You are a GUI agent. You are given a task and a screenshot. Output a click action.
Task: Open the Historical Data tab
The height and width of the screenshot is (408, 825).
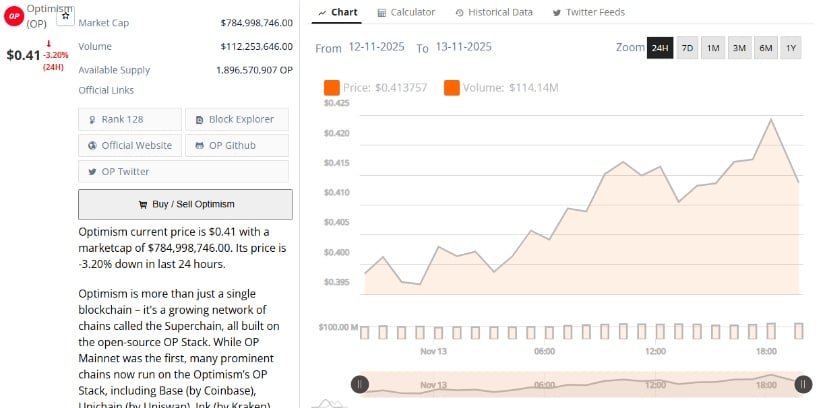493,12
